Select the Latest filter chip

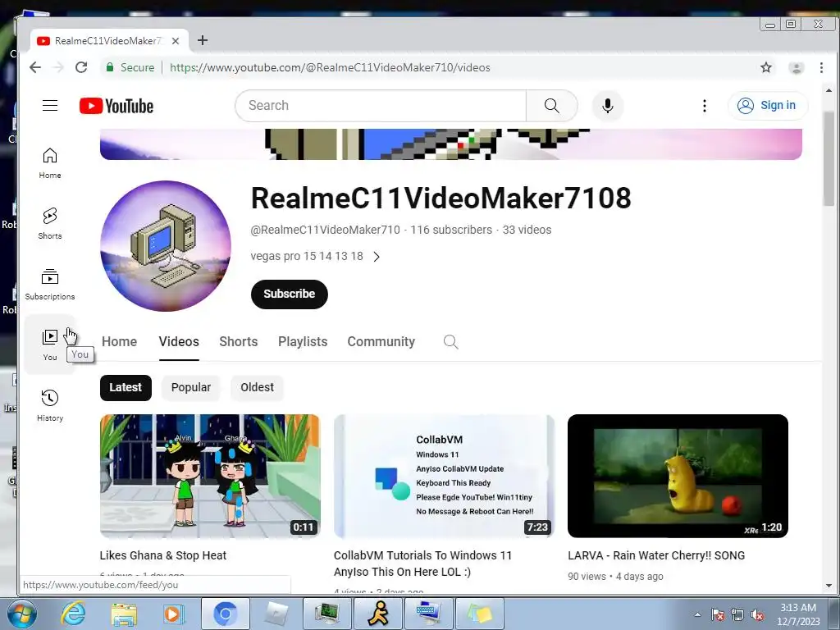126,387
